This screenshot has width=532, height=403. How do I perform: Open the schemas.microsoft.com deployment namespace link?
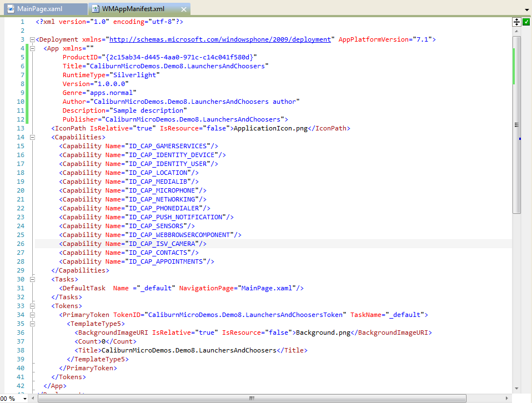[220, 40]
